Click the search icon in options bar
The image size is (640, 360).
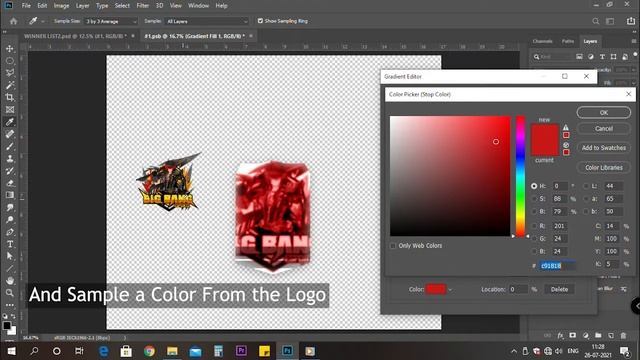coord(596,21)
